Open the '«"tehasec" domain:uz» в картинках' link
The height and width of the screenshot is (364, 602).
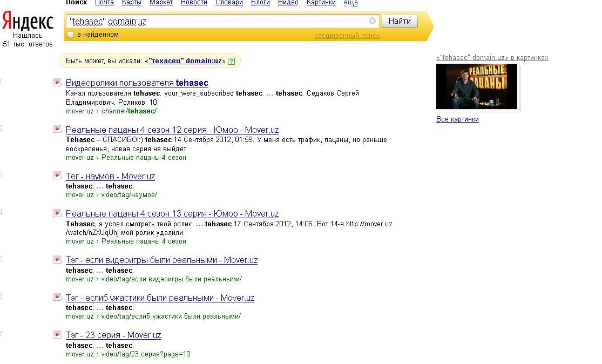coord(492,58)
